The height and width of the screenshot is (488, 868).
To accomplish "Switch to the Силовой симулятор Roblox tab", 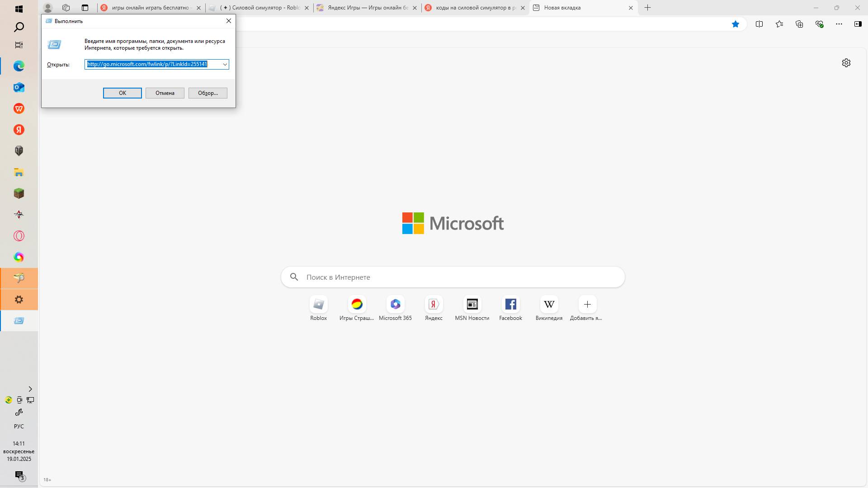I will point(260,8).
